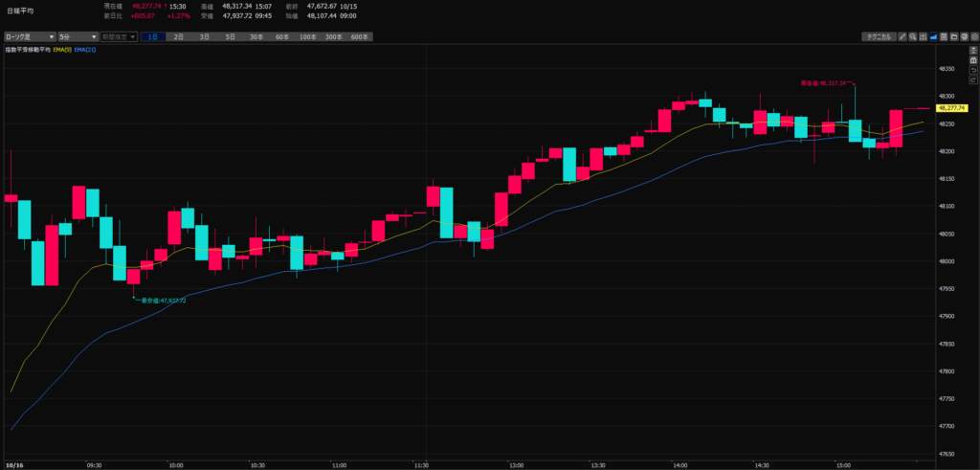Toggle the highlighted blue area-chart button
The width and height of the screenshot is (980, 470).
[933, 36]
